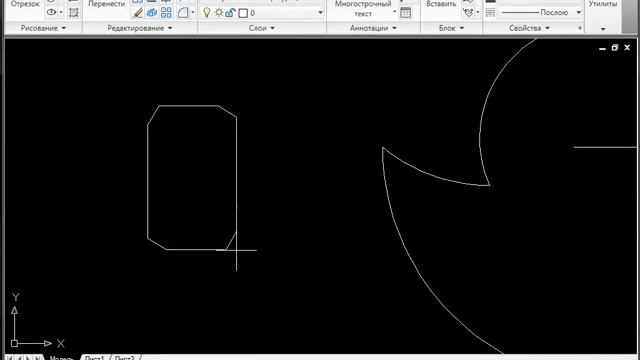This screenshot has height=360, width=640.
Task: Click the lineweight list icon in Свойства
Action: 491,13
